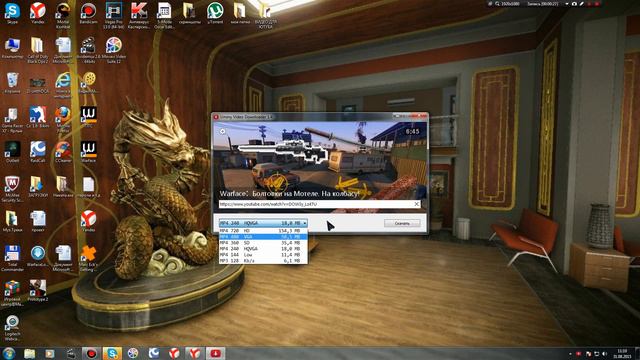Open Компьютер desktop icon
This screenshot has width=640, height=360.
tap(12, 48)
